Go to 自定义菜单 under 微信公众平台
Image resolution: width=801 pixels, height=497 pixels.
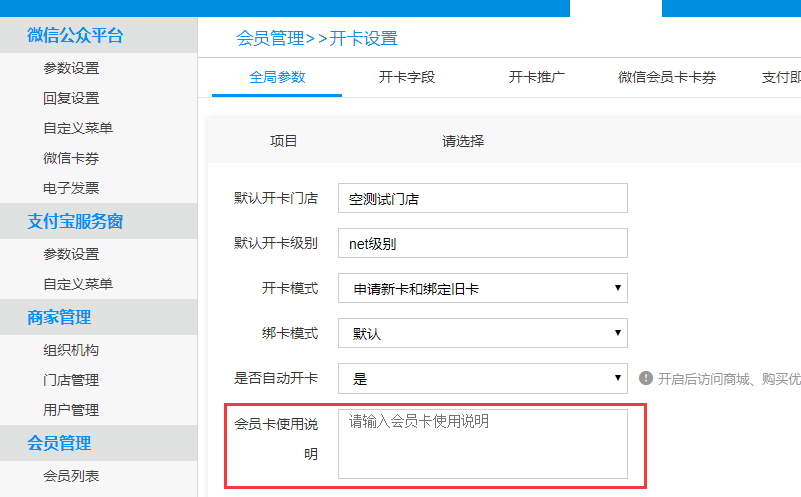pos(78,128)
